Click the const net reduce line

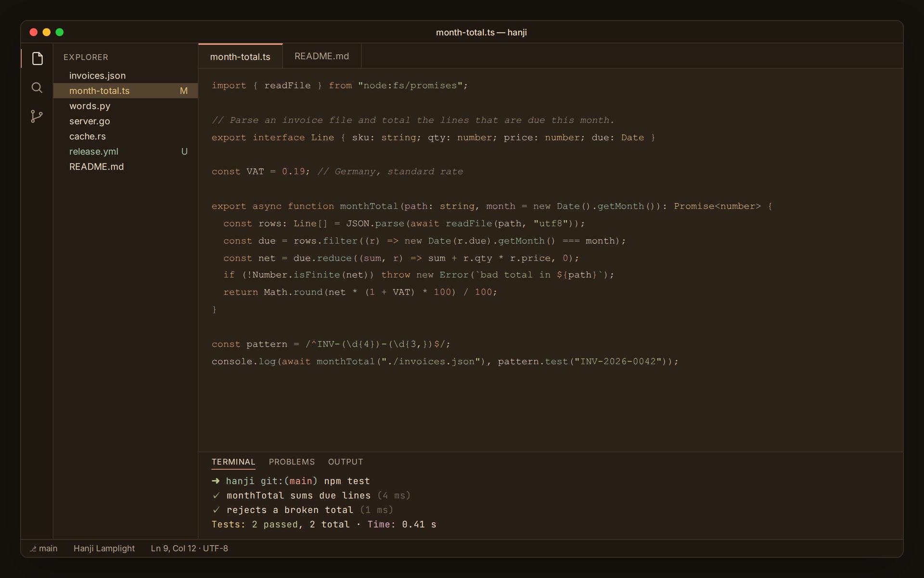tap(401, 258)
